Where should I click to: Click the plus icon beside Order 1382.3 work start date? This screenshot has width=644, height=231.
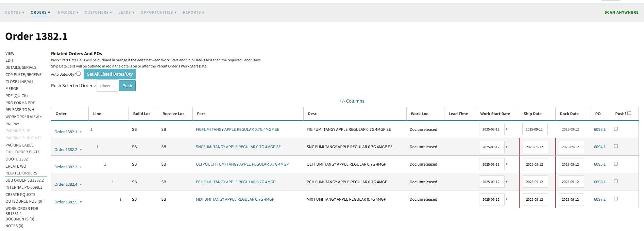[506, 164]
